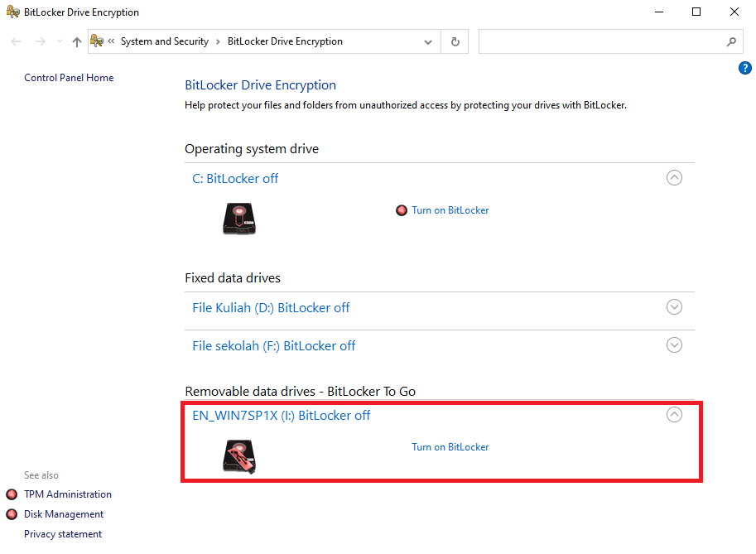Viewport: 756px width, 554px height.
Task: Click the shield icon next to Disk Management
Action: pos(12,514)
